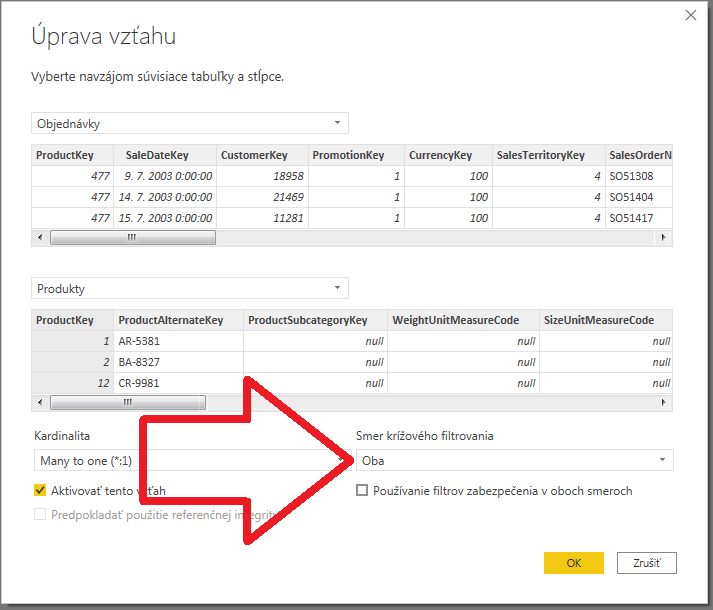
Task: Expand the Smer krížového filtrovania dropdown
Action: click(x=514, y=460)
